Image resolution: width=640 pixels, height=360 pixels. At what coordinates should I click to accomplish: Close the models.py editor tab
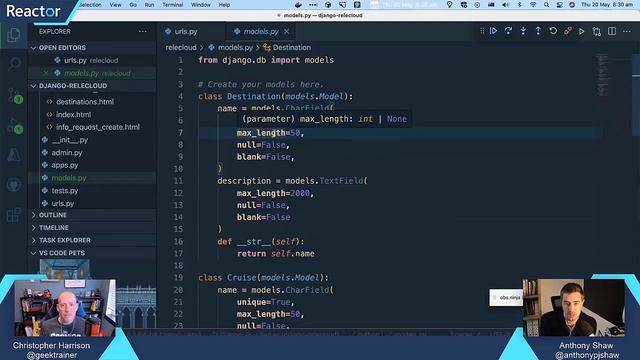point(287,31)
